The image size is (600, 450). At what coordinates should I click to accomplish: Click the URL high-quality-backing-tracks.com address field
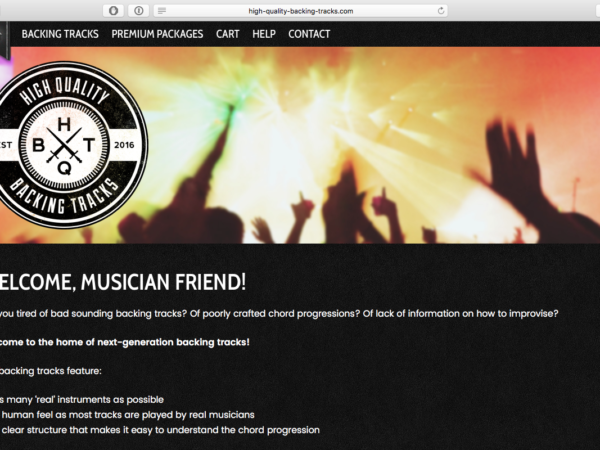[x=301, y=11]
